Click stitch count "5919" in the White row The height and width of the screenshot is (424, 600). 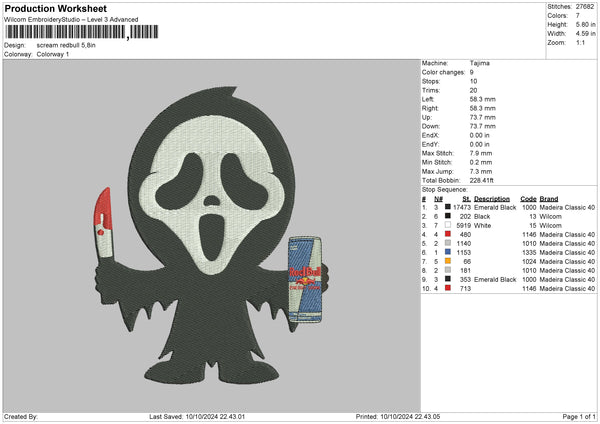(x=463, y=225)
